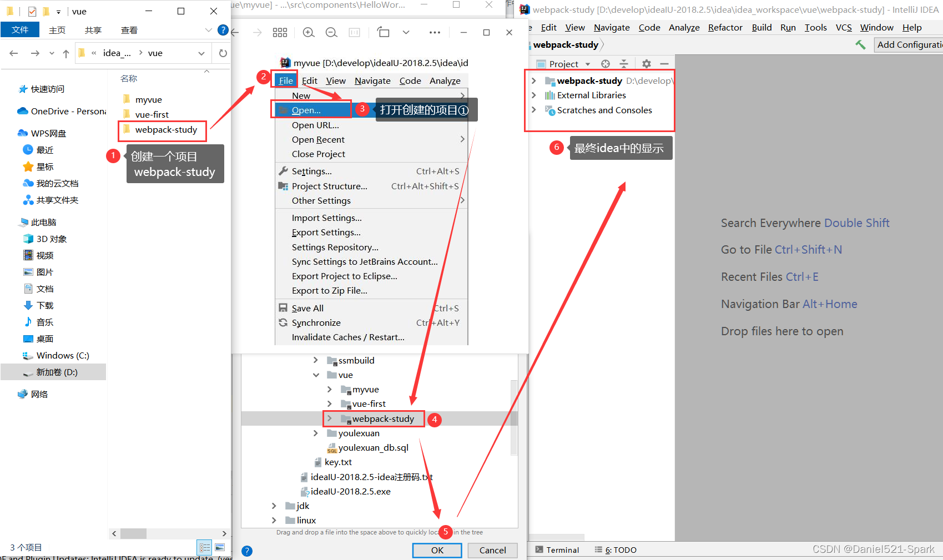Click the locate target icon in Project panel

[x=606, y=64]
